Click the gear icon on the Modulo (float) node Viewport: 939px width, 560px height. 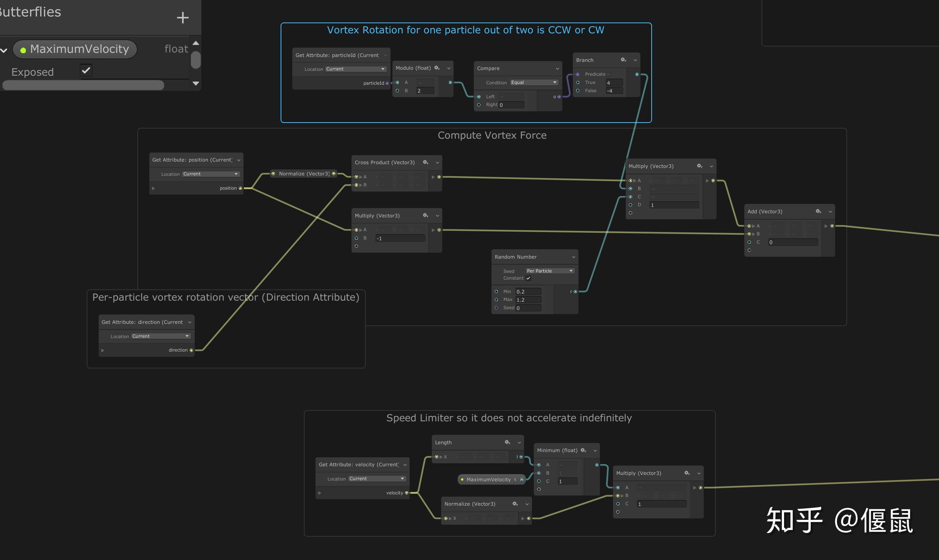click(x=437, y=68)
